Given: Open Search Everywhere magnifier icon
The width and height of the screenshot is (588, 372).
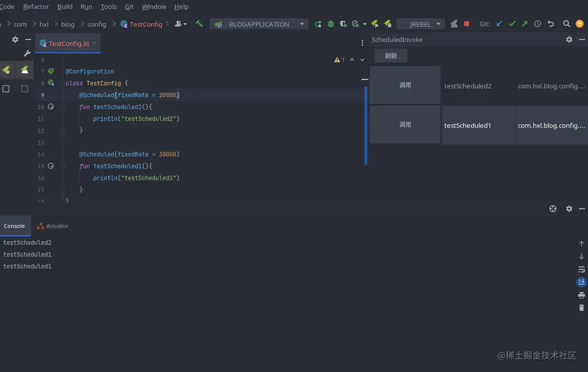Looking at the screenshot, I should coord(566,24).
